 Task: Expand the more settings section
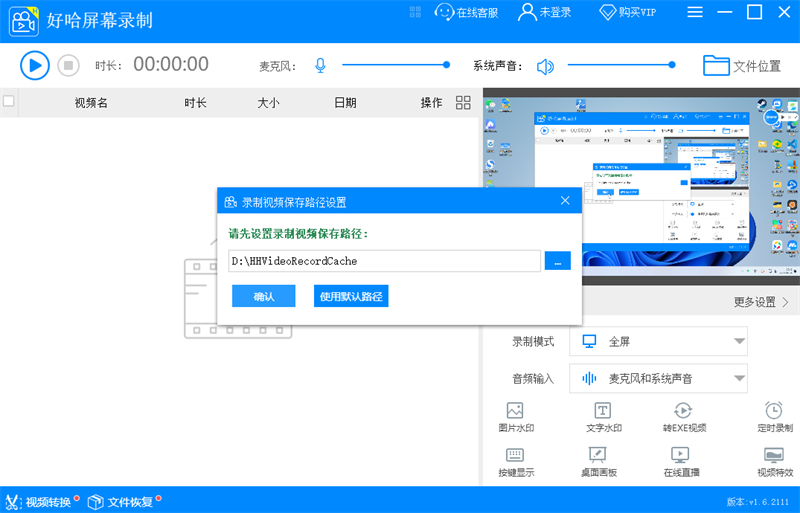click(761, 302)
